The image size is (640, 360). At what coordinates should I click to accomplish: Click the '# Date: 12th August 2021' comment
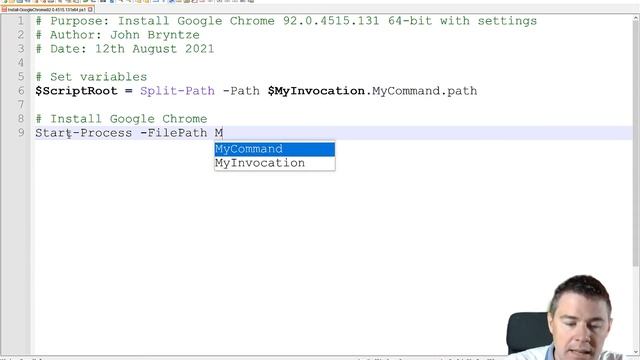(x=125, y=49)
